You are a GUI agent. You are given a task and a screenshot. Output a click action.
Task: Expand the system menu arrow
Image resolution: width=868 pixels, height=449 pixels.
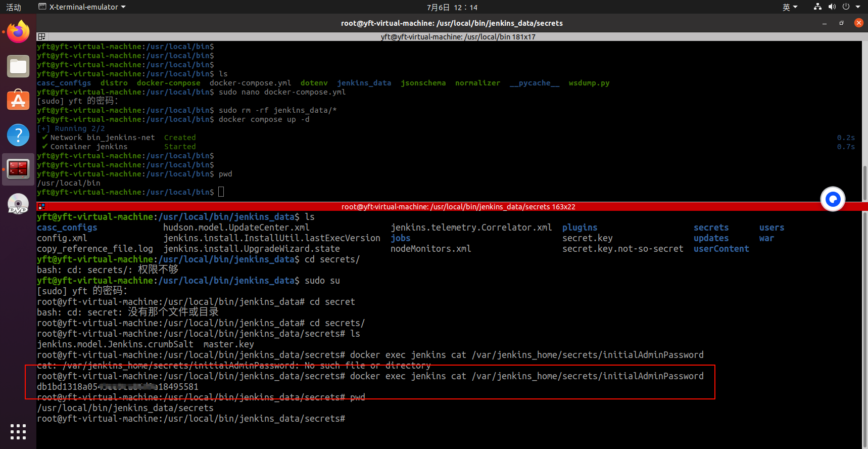(x=858, y=7)
